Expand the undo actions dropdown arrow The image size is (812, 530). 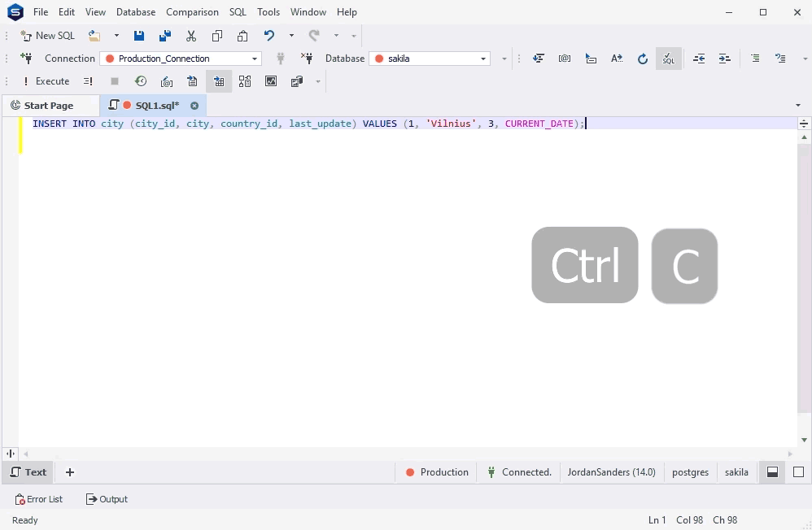[290, 35]
